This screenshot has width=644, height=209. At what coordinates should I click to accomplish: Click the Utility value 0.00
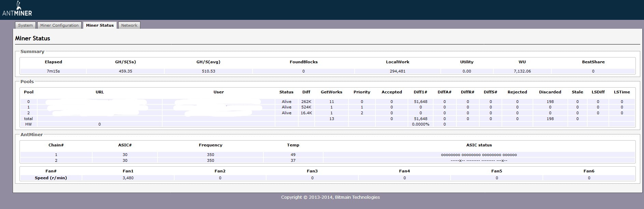tap(467, 71)
